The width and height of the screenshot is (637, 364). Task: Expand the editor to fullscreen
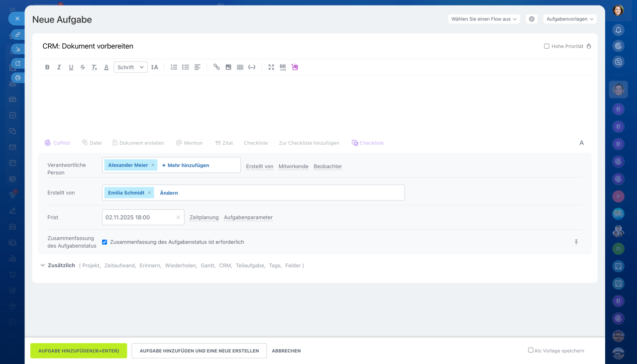[271, 67]
